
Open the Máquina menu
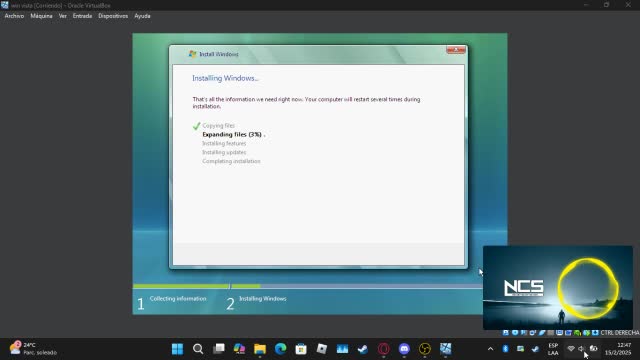[x=41, y=16]
